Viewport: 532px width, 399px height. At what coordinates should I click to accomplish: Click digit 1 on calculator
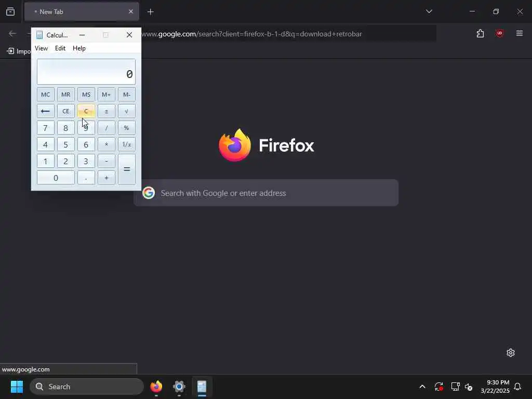tap(46, 161)
